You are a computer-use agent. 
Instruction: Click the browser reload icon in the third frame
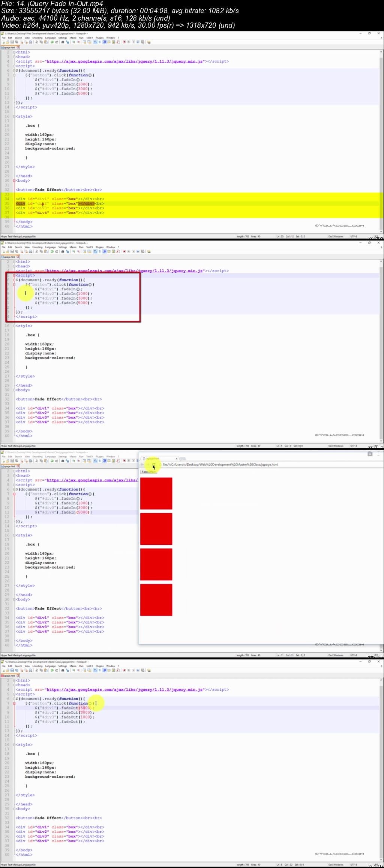(154, 465)
